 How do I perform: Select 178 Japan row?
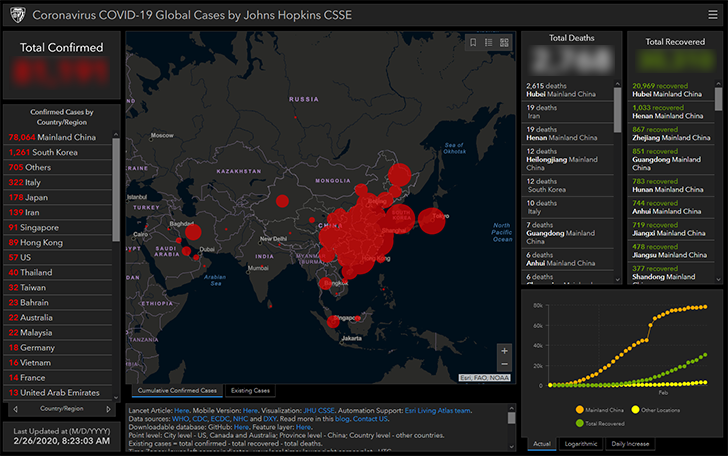coord(58,197)
